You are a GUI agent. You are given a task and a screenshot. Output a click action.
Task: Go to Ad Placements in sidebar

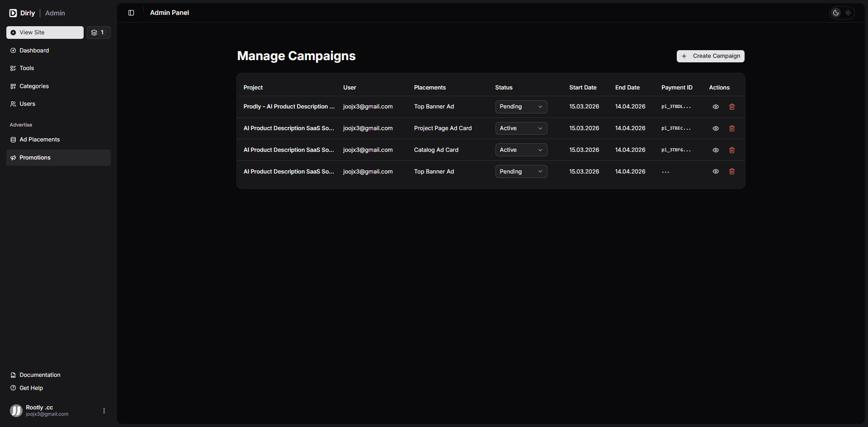39,140
